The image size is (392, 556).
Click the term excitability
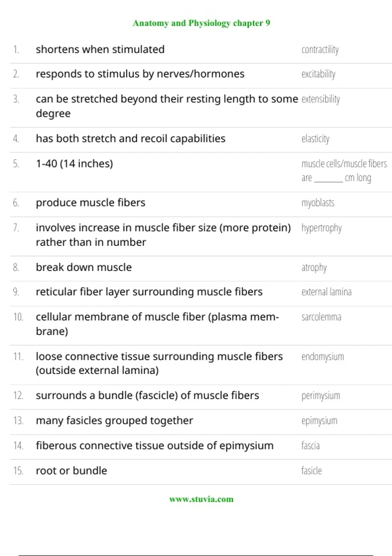pyautogui.click(x=318, y=74)
